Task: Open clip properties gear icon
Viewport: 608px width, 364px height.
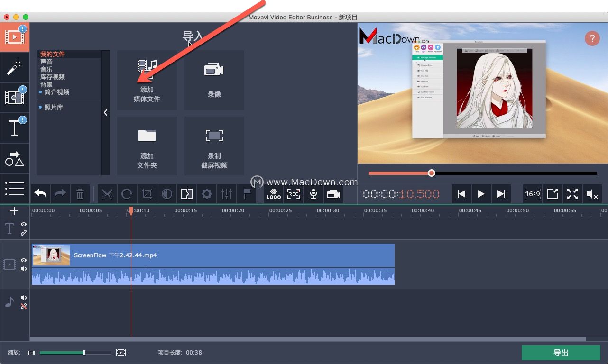Action: coord(207,194)
